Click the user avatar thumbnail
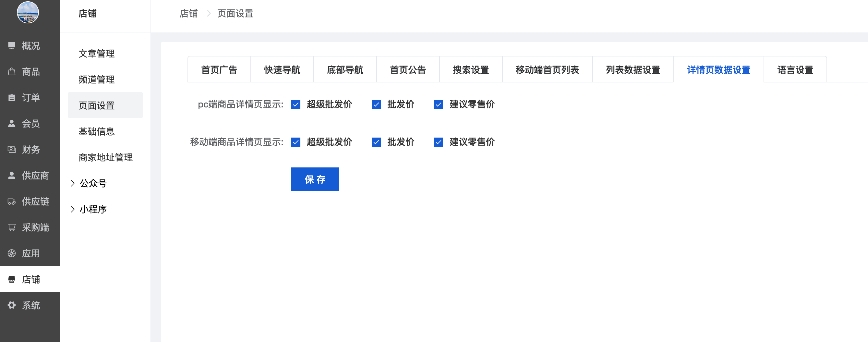This screenshot has width=868, height=342. point(28,12)
